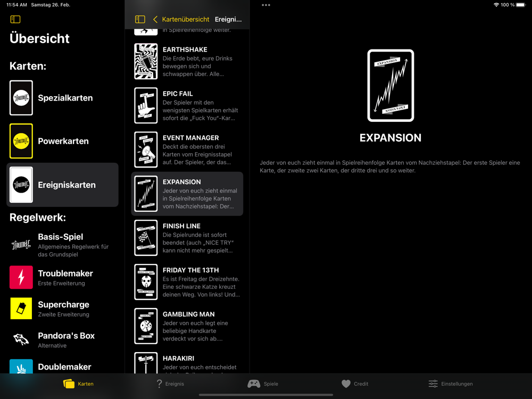Click the clock showing 11:54 AM

16,5
